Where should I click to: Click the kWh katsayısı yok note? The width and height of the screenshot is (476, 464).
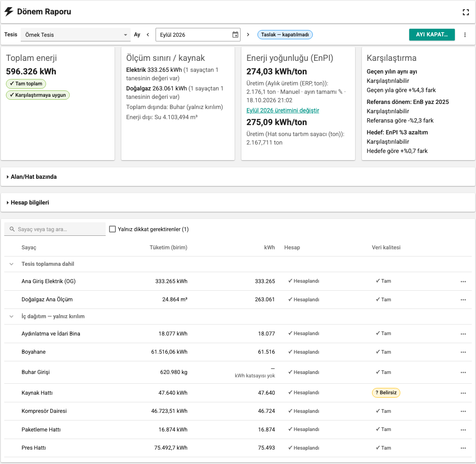pyautogui.click(x=255, y=376)
